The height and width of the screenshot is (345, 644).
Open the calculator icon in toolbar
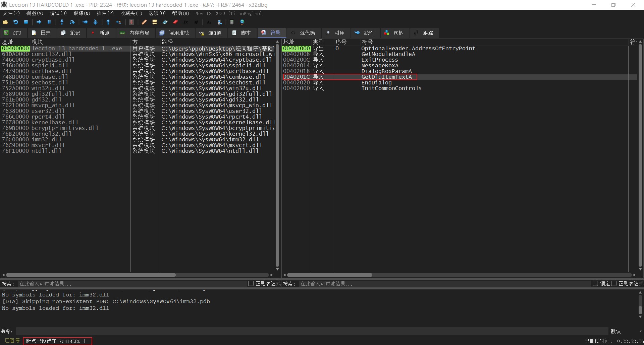(x=232, y=22)
